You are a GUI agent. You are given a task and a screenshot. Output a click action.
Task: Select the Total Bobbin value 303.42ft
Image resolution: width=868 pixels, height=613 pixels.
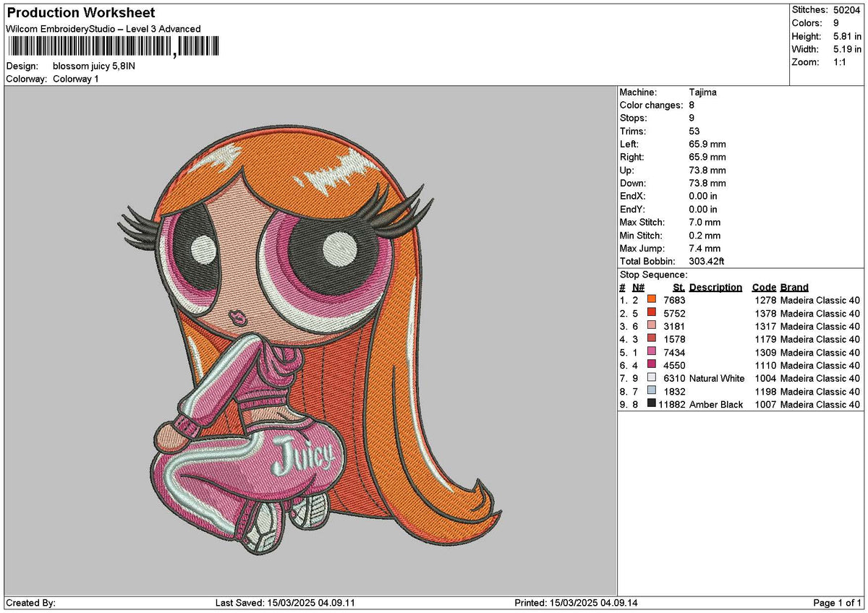(x=708, y=262)
